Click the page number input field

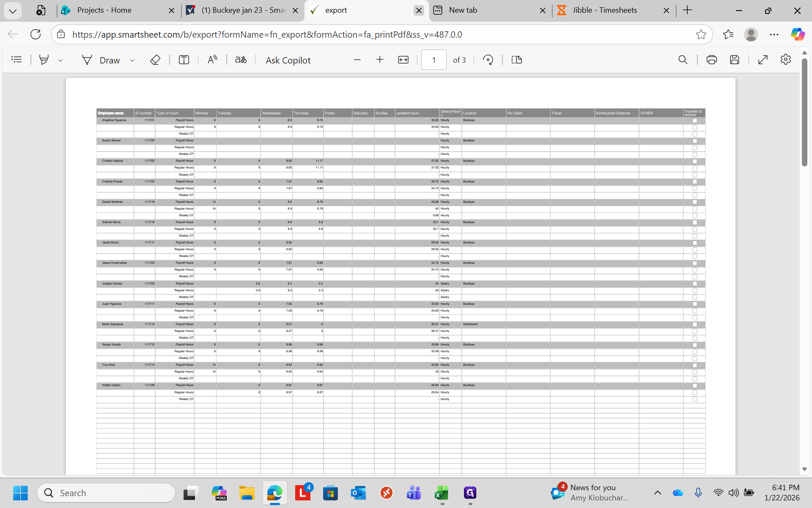(x=433, y=60)
